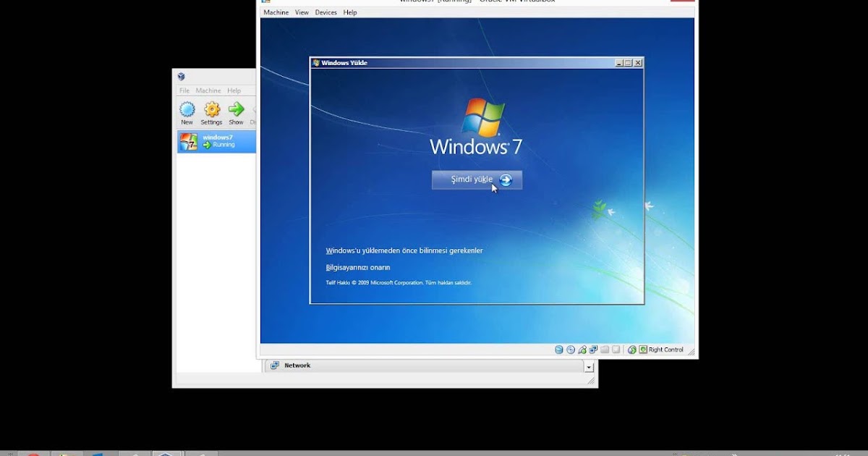868x456 pixels.
Task: Click the network adapters icon in VM status bar
Action: point(593,350)
